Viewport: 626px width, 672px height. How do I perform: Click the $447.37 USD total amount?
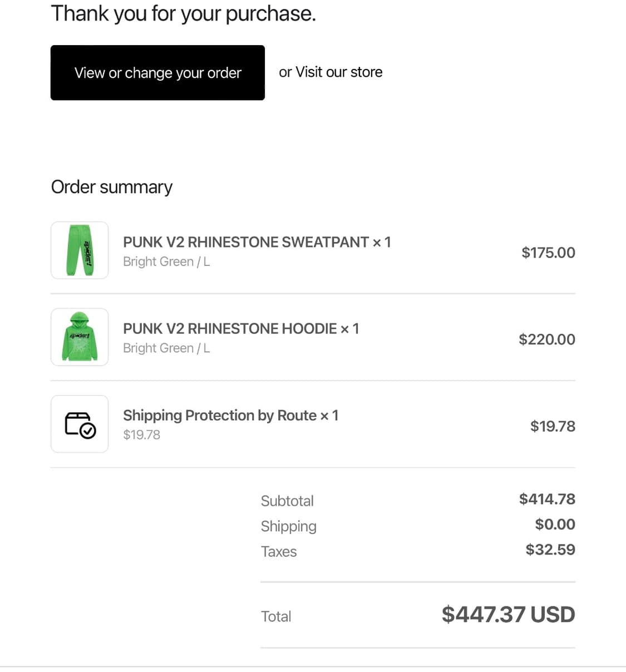pyautogui.click(x=508, y=615)
